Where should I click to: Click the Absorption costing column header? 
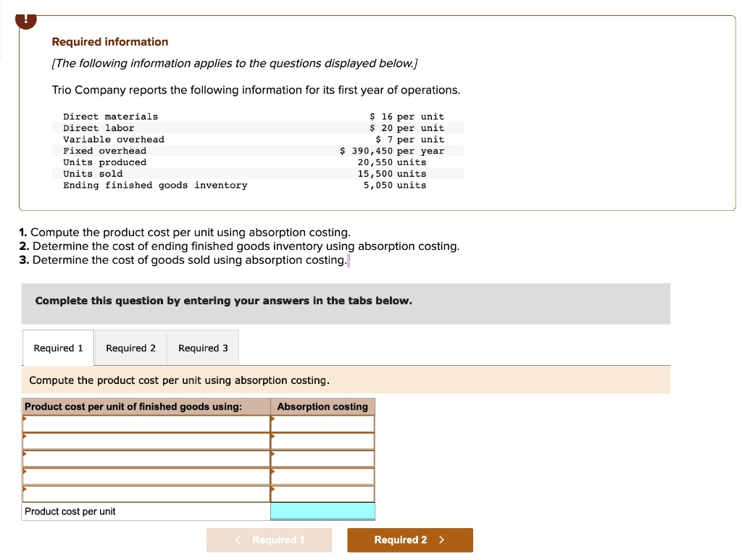click(322, 406)
